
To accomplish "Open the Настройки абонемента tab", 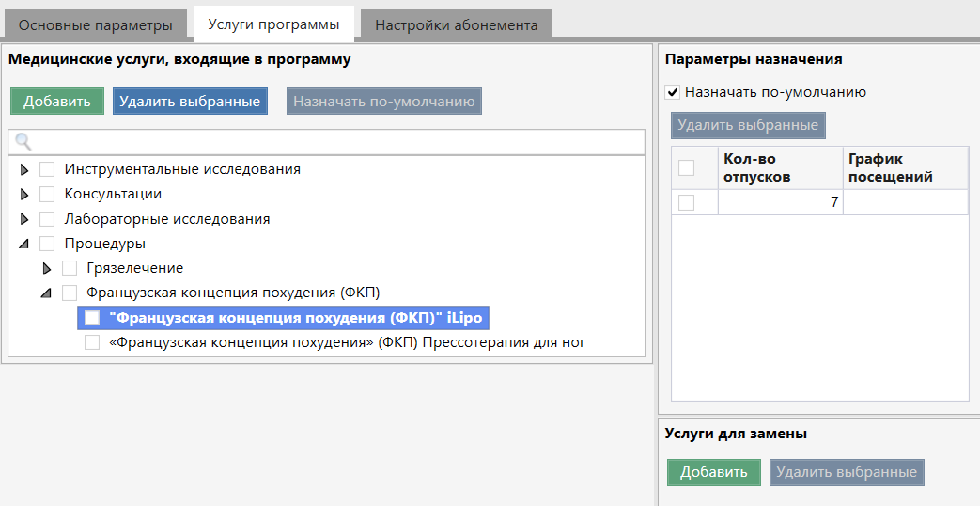I will pyautogui.click(x=456, y=24).
